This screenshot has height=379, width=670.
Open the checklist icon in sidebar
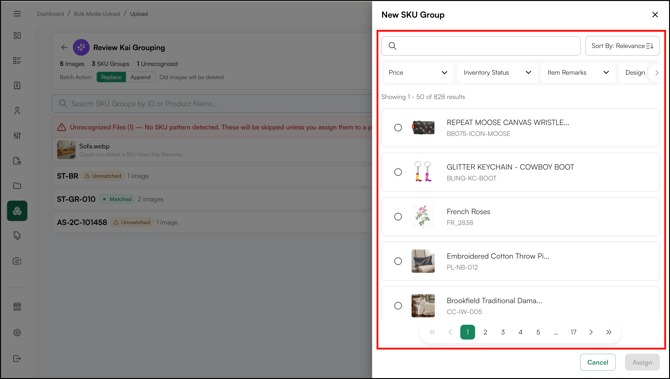[x=17, y=60]
